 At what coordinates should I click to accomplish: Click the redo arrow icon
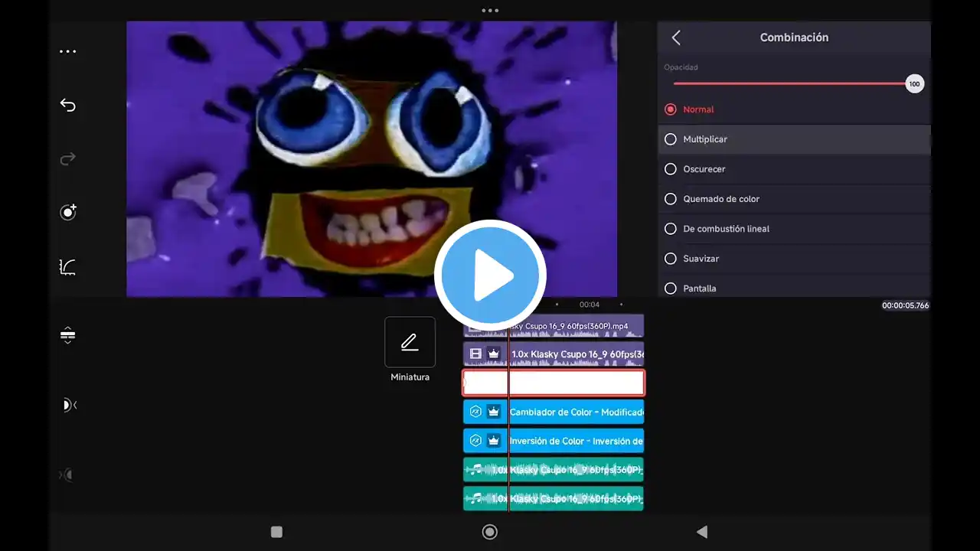click(x=68, y=159)
